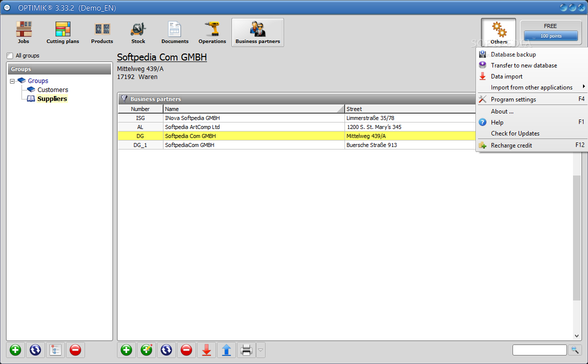Open the Cutting plans module
The image size is (588, 364).
point(62,32)
